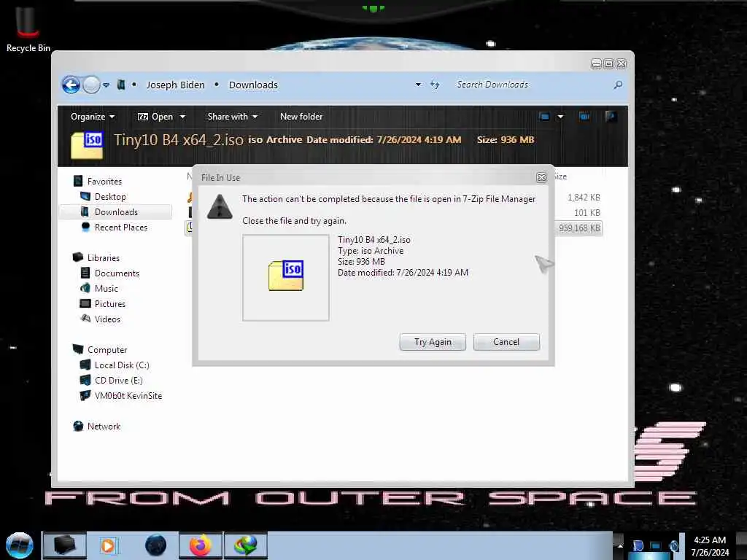Open Explorer help icon
Screen dimensions: 747x560
[x=611, y=116]
